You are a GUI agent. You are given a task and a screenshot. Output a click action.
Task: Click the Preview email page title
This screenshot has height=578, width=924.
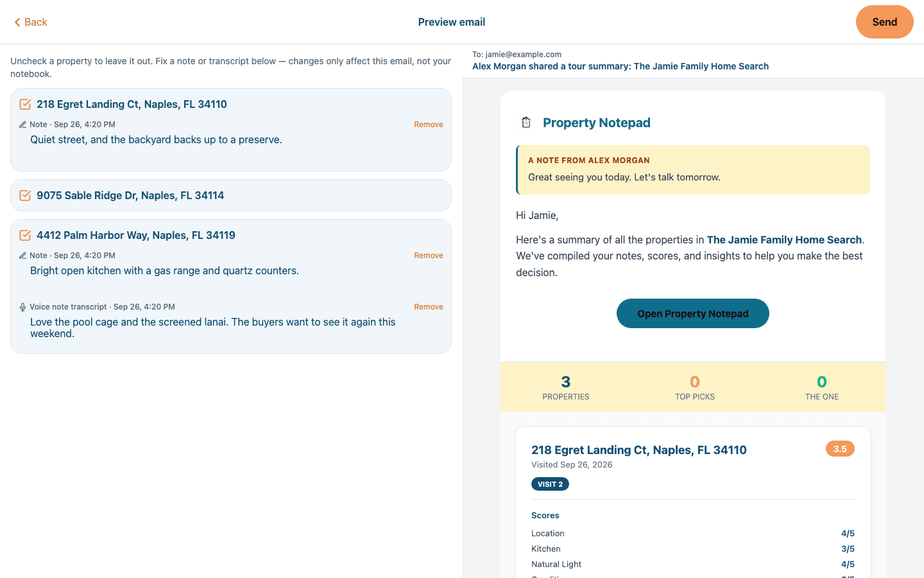tap(452, 22)
